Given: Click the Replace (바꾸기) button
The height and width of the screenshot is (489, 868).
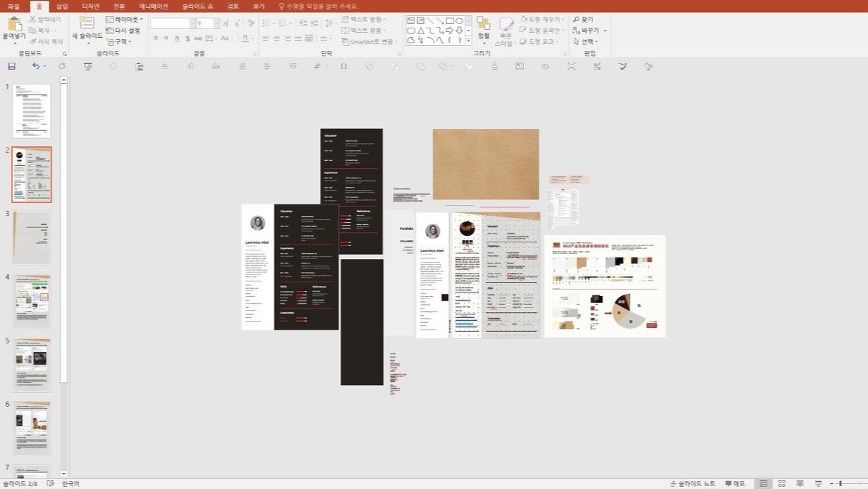Looking at the screenshot, I should coord(590,31).
